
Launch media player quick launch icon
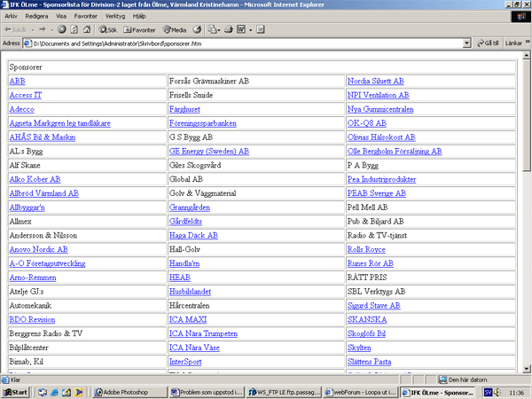point(79,392)
